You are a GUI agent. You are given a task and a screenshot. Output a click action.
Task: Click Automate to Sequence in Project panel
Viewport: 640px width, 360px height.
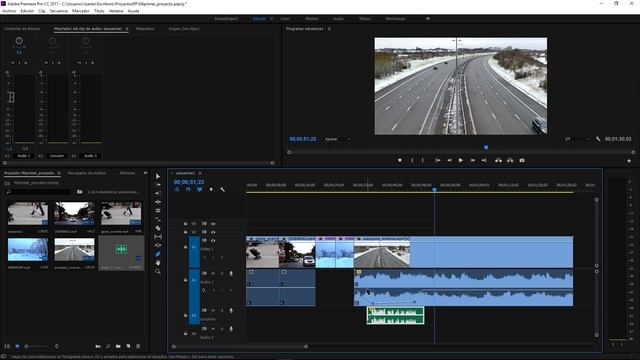[98, 346]
